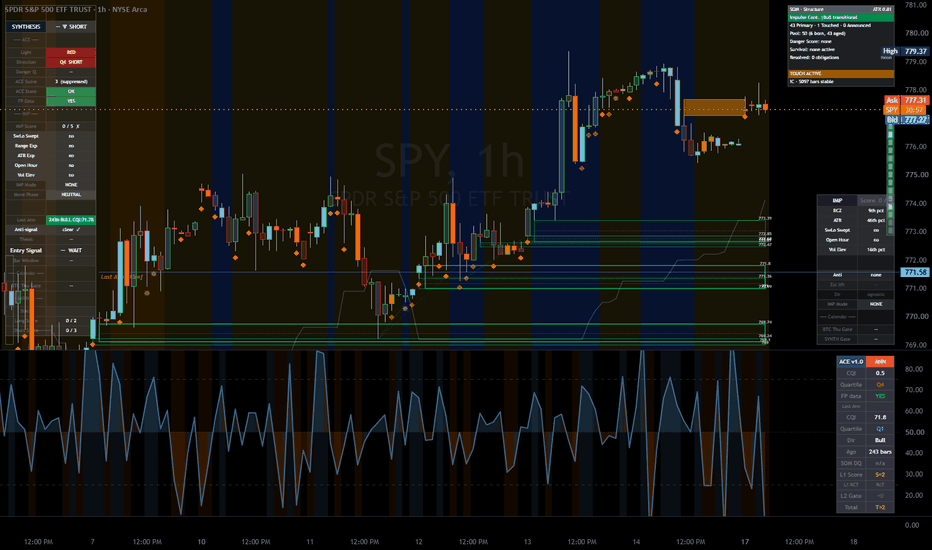Viewport: 932px width, 550px height.
Task: Click the NEUTRAL move phase cell
Action: click(x=71, y=194)
